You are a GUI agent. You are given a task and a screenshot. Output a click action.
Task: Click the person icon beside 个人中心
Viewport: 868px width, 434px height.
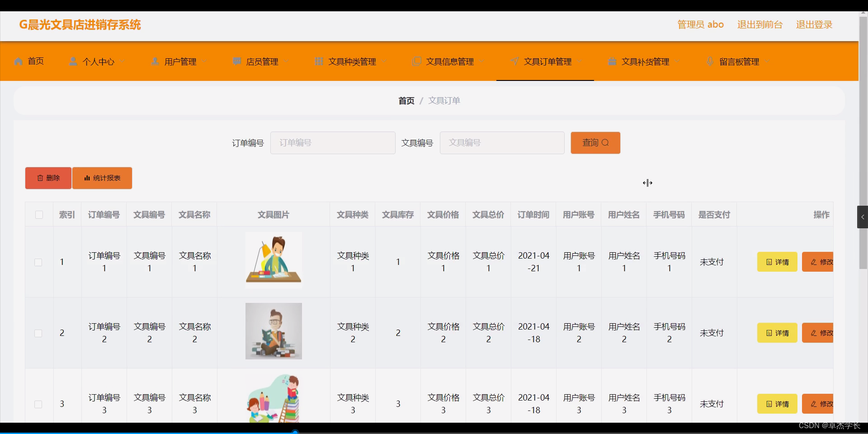[73, 61]
